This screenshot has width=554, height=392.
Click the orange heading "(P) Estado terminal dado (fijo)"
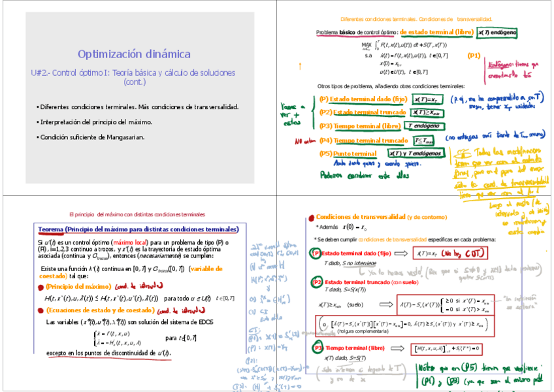pyautogui.click(x=363, y=99)
